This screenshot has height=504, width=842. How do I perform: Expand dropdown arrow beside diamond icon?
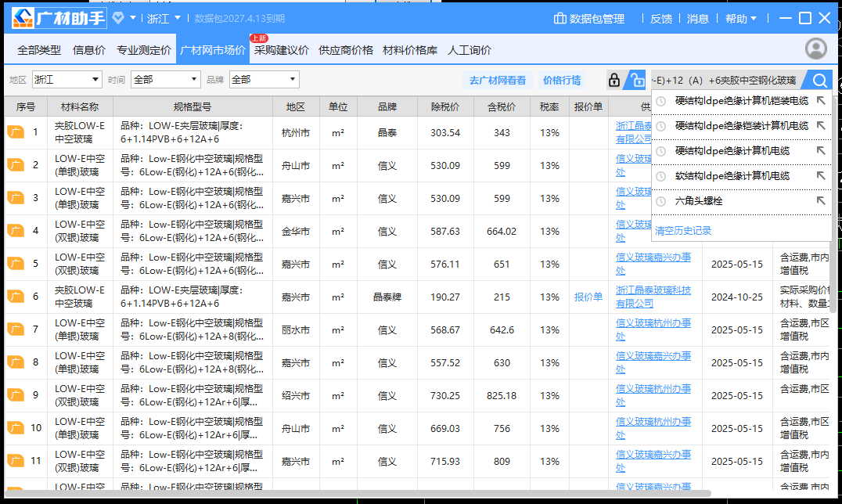click(132, 18)
